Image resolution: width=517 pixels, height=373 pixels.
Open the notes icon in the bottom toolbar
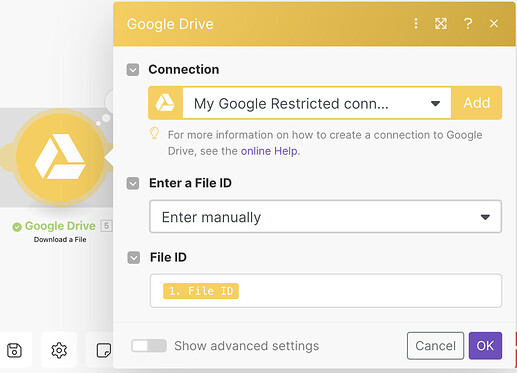click(x=103, y=350)
